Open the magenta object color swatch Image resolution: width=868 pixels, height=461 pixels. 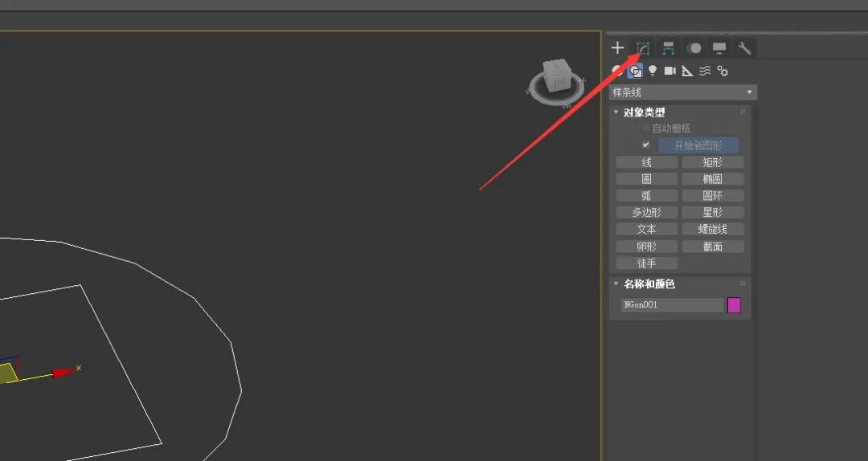point(734,305)
